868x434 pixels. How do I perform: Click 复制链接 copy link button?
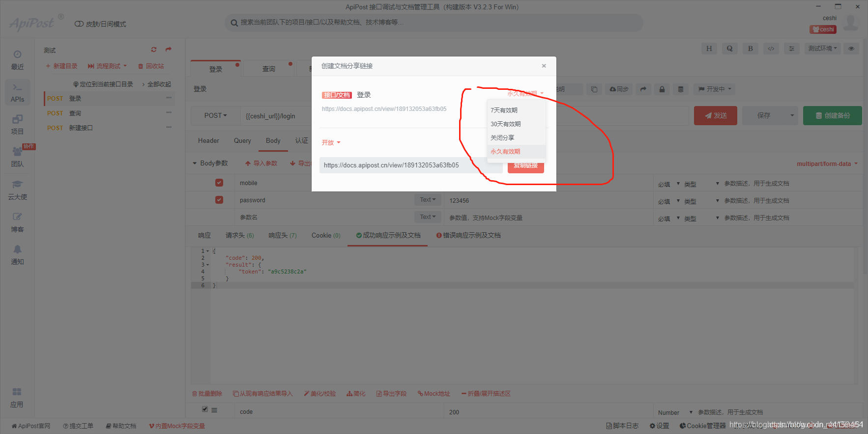click(526, 165)
